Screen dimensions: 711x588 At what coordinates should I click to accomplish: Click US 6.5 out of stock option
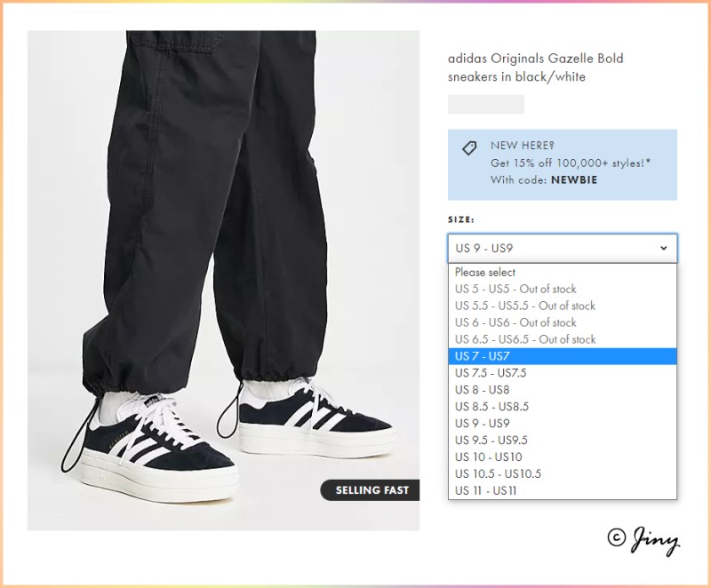pos(563,339)
